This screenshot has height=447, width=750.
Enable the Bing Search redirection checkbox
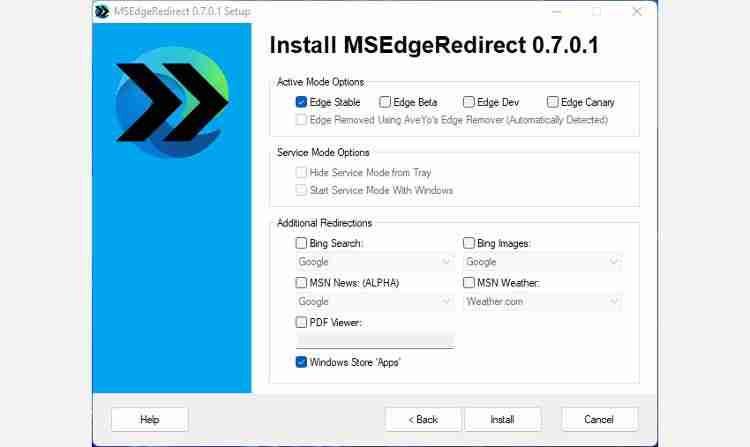pos(301,243)
